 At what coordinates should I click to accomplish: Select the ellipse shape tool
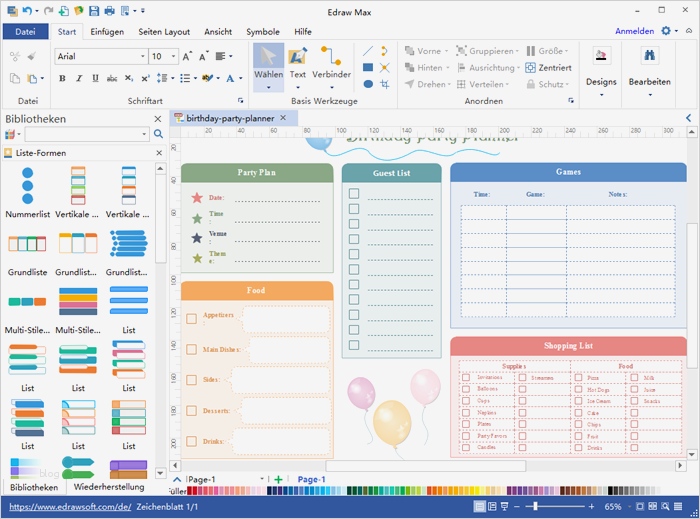(368, 84)
